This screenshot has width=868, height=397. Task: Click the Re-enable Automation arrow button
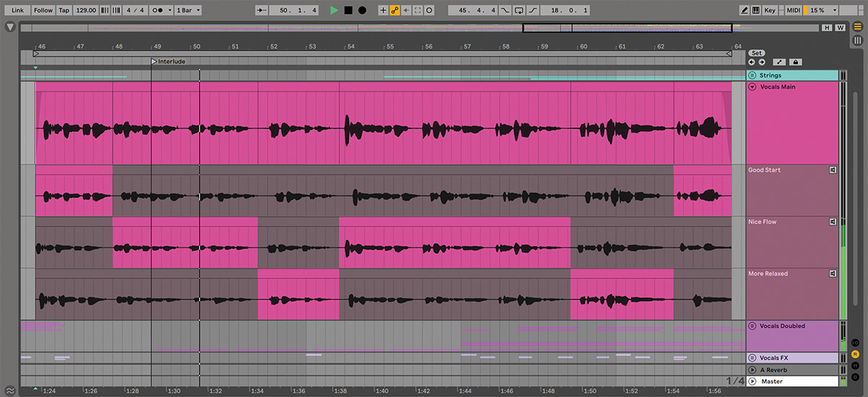[407, 10]
